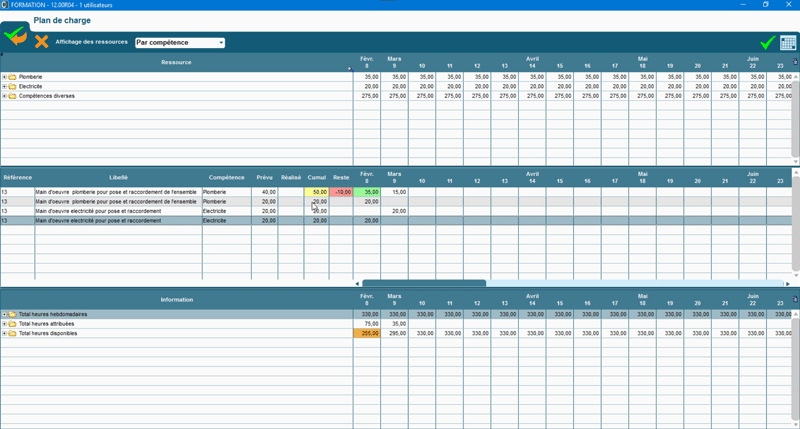Click the orange X cancel icon
Screen dimensions: 800x429
point(41,42)
